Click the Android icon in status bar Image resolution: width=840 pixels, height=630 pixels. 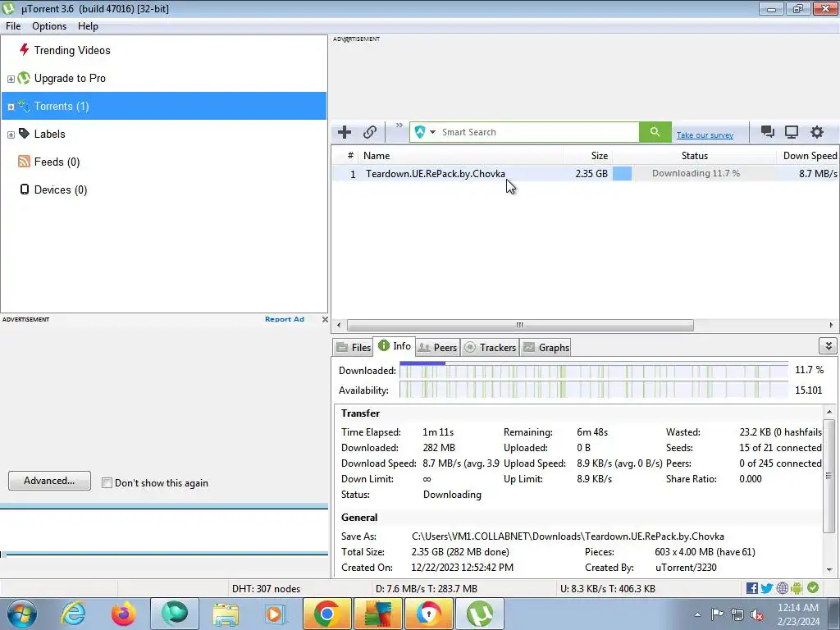pyautogui.click(x=797, y=588)
